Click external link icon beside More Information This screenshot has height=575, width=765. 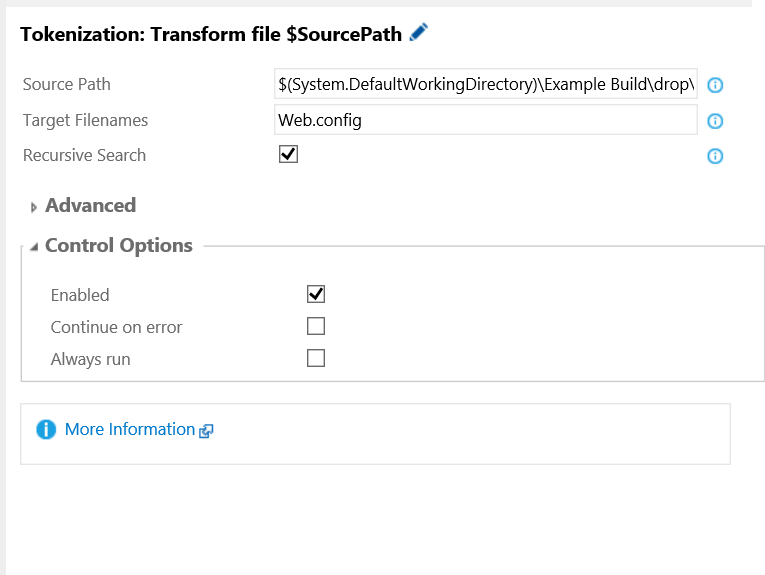pos(206,431)
